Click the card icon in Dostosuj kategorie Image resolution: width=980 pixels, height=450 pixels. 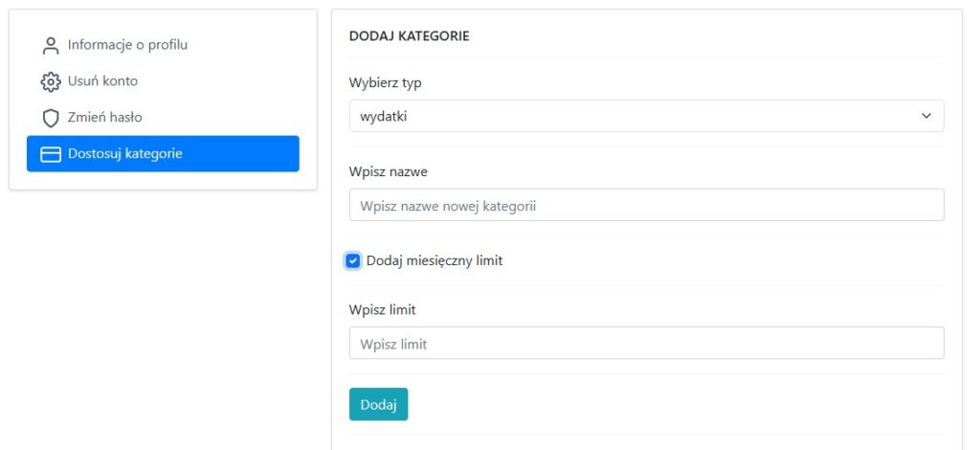[x=52, y=154]
